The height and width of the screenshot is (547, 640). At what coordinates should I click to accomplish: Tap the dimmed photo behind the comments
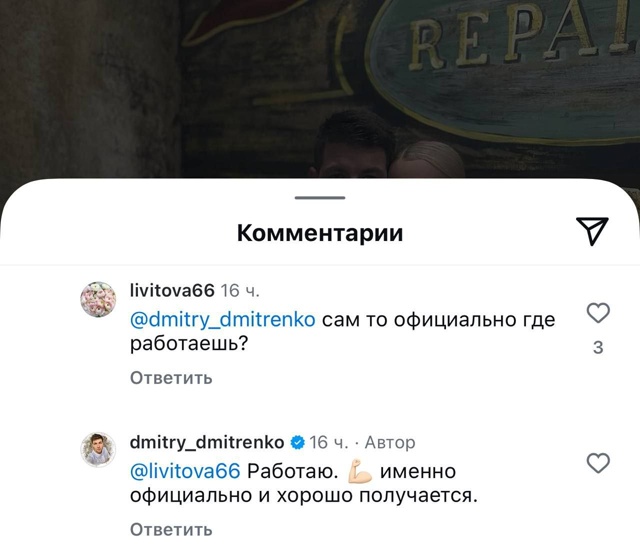click(320, 88)
